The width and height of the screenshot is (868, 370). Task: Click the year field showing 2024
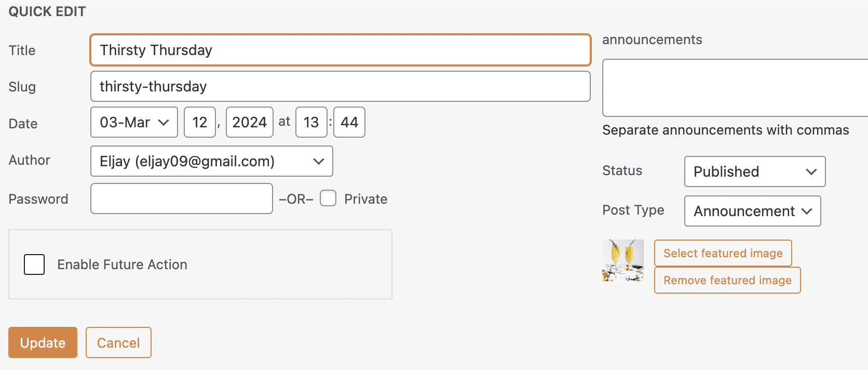pyautogui.click(x=250, y=122)
